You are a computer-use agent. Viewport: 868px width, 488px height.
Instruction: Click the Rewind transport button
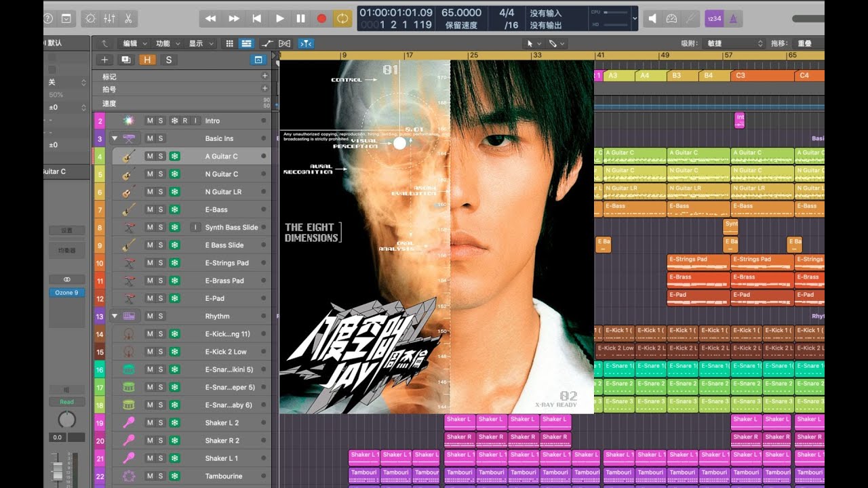(211, 18)
